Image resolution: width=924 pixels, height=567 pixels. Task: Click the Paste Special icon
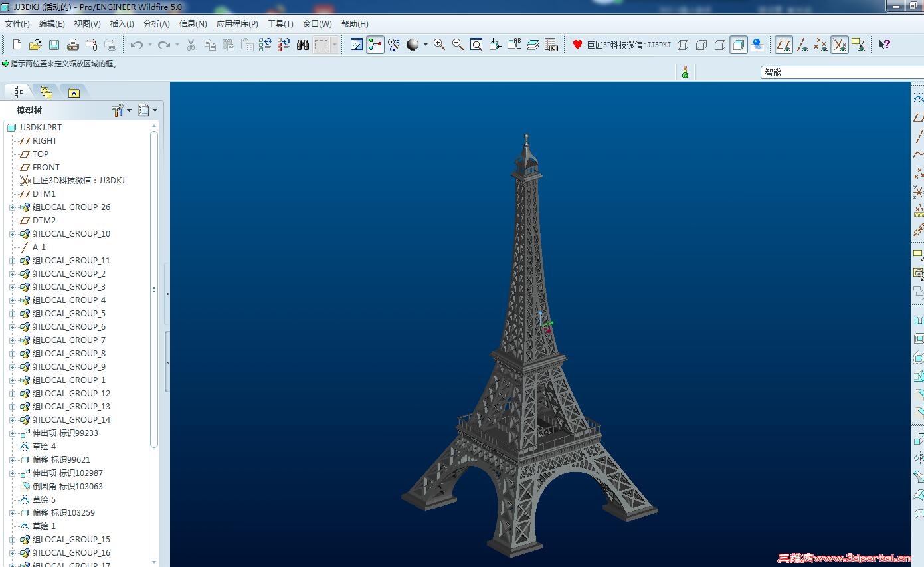tap(247, 45)
